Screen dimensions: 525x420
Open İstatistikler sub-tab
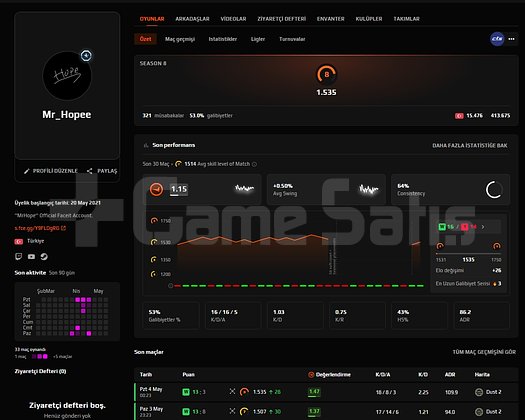point(223,39)
